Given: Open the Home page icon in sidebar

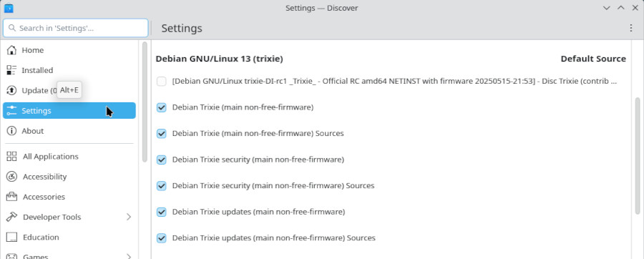Looking at the screenshot, I should (12, 50).
